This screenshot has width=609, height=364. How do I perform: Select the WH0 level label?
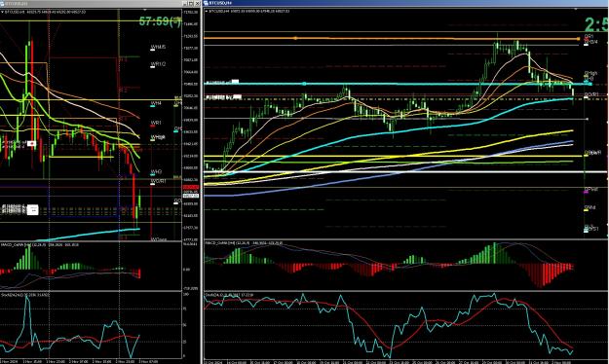point(156,171)
